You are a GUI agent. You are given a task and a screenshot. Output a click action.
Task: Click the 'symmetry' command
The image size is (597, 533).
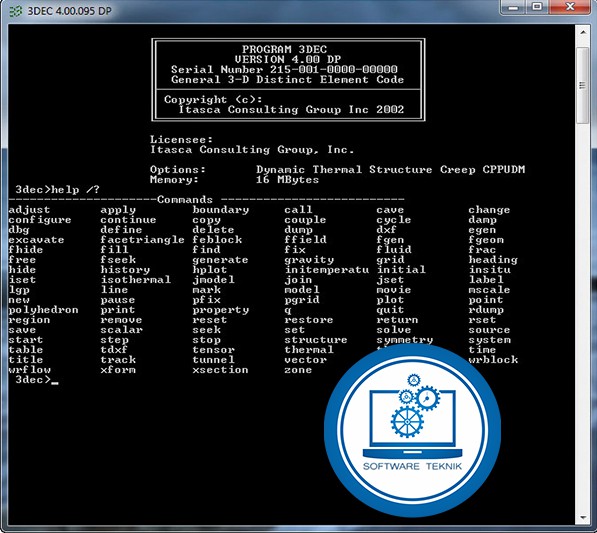click(x=404, y=340)
